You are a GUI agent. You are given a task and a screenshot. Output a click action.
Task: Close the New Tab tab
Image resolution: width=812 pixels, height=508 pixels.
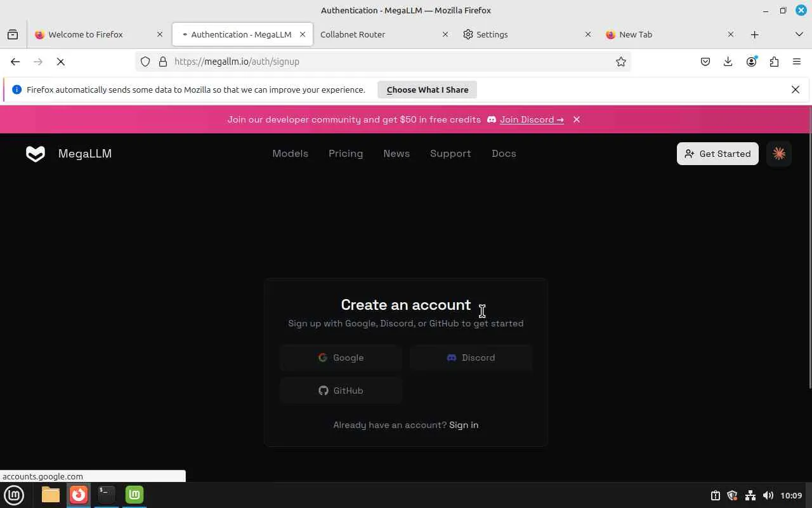[x=731, y=34]
